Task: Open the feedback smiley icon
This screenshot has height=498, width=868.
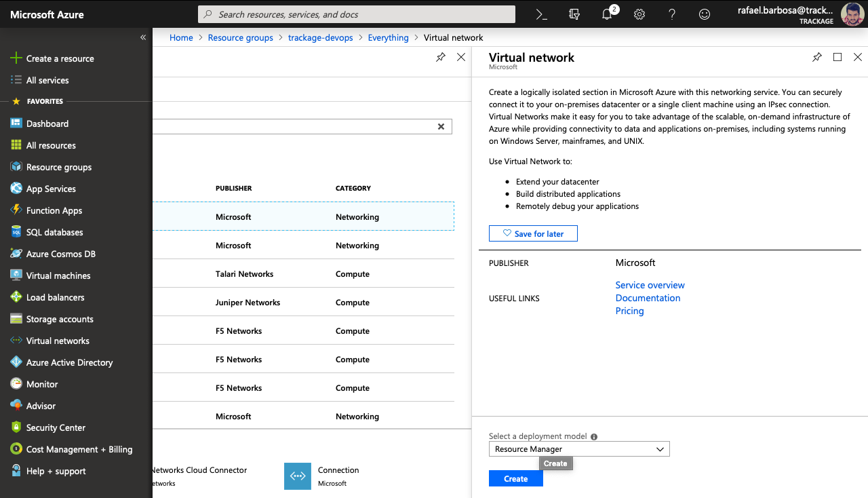Action: tap(705, 14)
